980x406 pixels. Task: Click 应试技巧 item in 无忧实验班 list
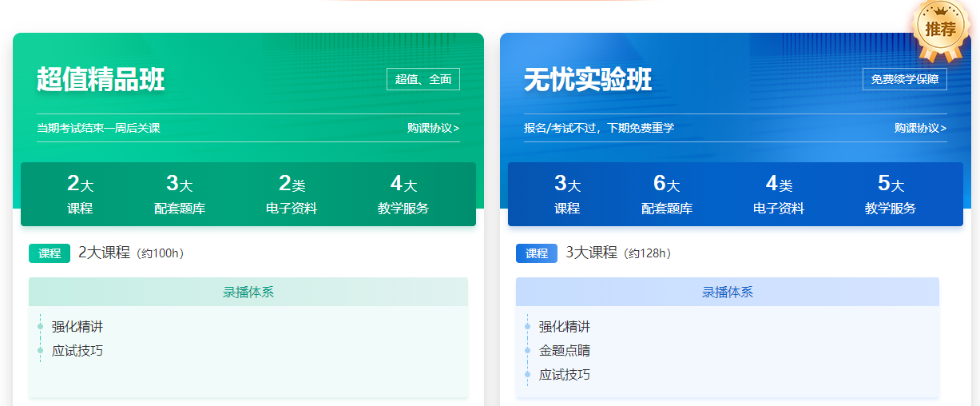565,375
